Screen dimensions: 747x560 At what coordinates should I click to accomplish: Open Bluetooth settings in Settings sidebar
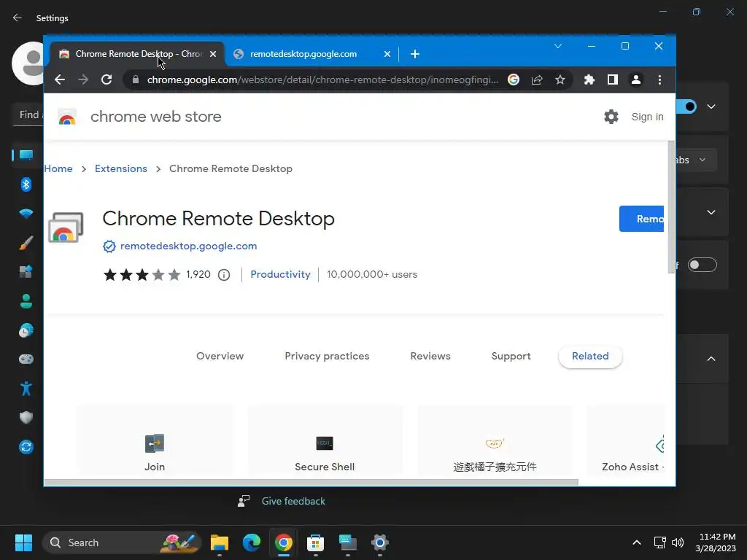pyautogui.click(x=26, y=184)
